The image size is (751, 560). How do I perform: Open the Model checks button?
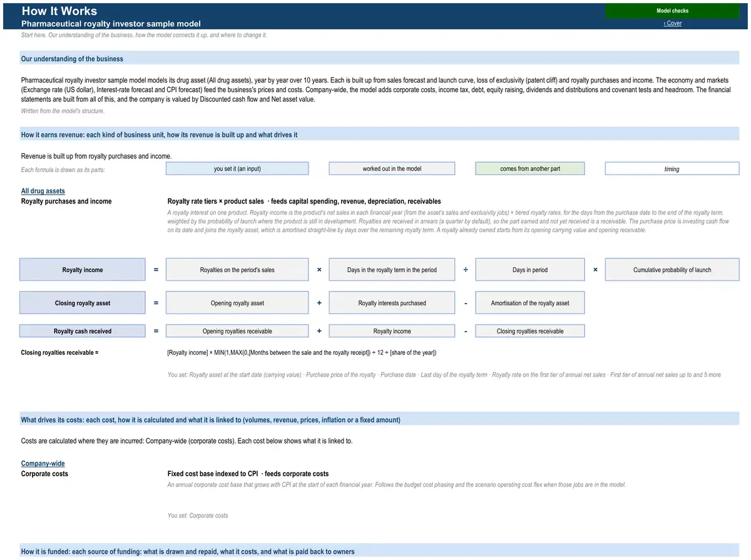click(672, 11)
